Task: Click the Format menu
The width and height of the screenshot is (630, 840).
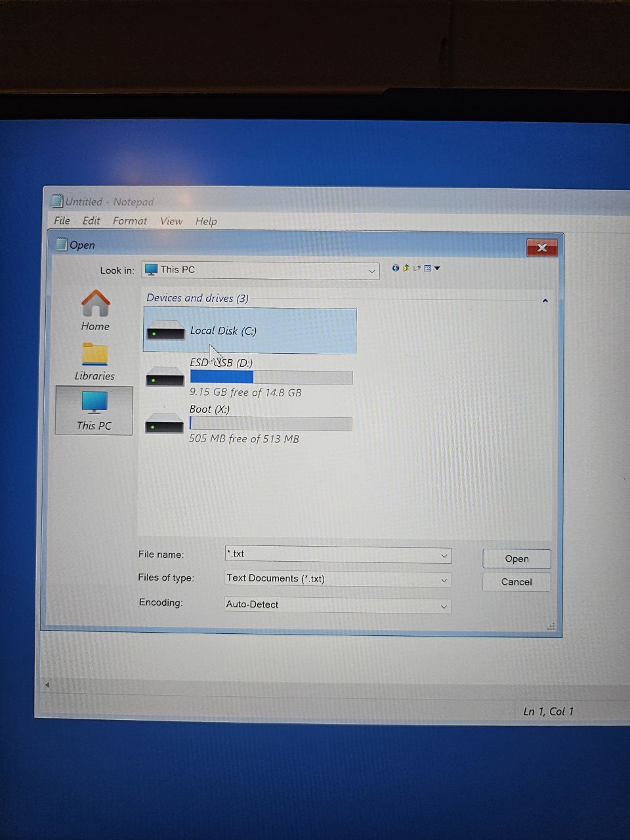Action: [x=129, y=221]
